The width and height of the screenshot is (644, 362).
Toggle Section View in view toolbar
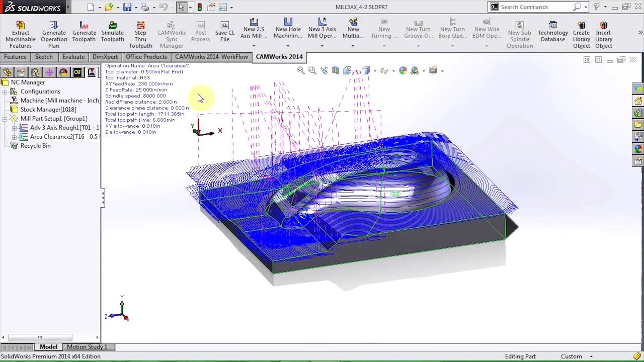336,70
